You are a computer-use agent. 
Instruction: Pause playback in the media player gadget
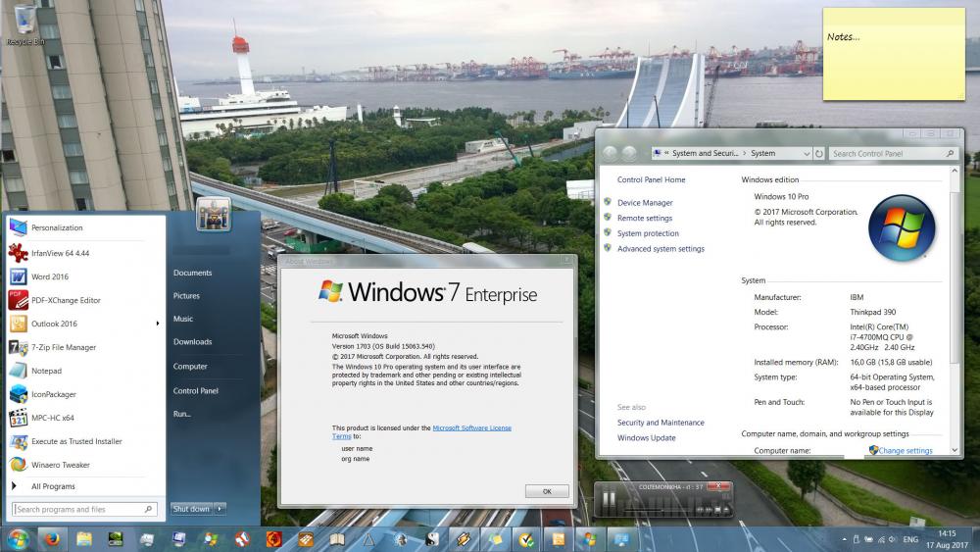pyautogui.click(x=609, y=501)
